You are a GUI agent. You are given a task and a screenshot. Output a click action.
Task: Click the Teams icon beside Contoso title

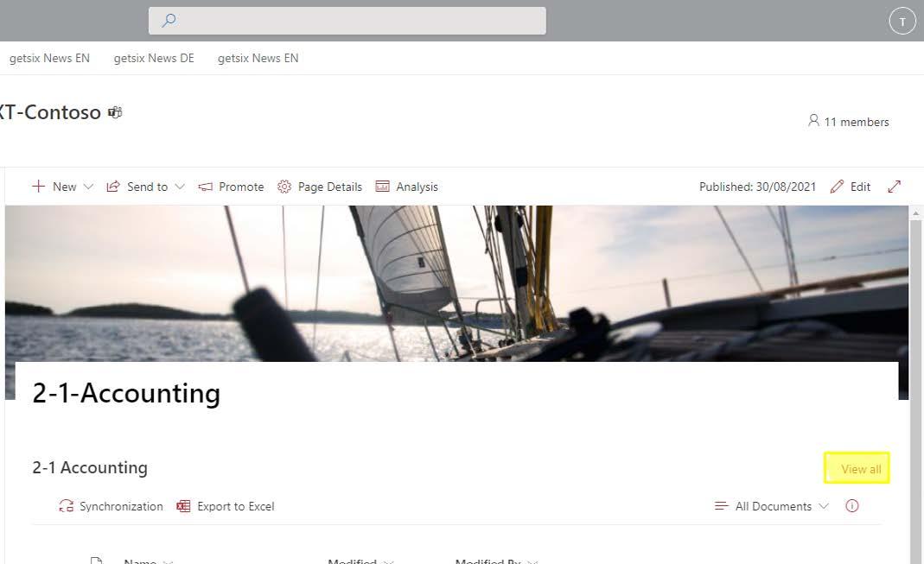pyautogui.click(x=115, y=112)
